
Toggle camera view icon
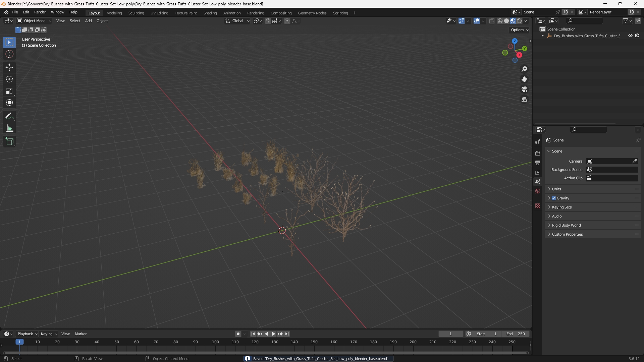[524, 89]
